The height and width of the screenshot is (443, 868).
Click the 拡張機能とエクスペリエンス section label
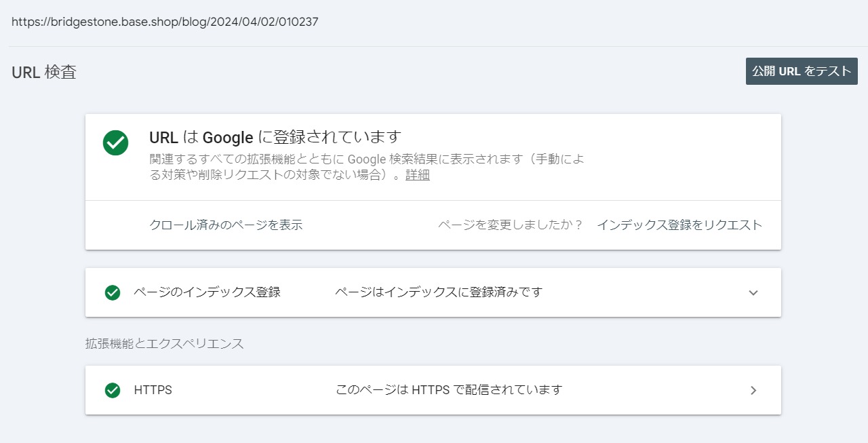coord(165,343)
